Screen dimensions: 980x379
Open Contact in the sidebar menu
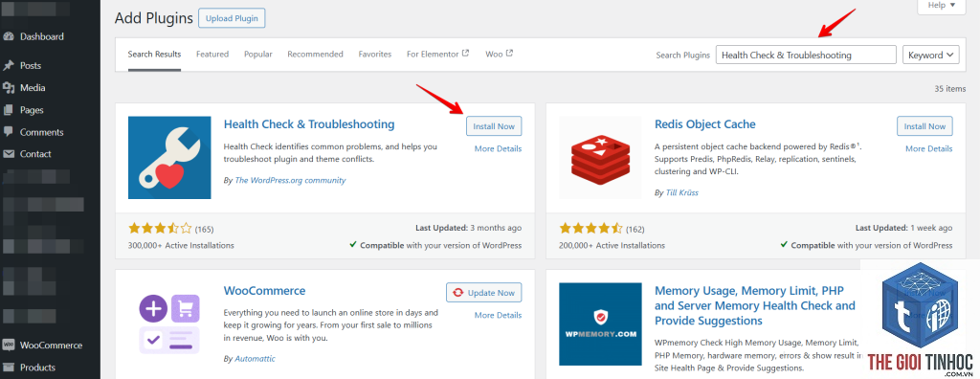coord(35,154)
